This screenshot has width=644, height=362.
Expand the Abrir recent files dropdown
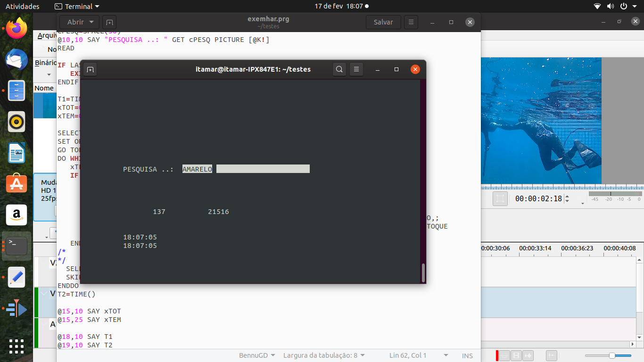click(91, 22)
